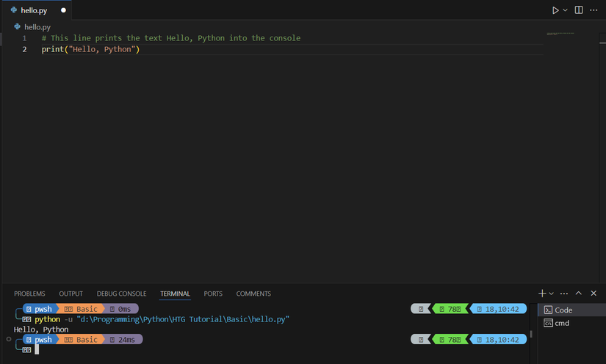Open the run options dropdown arrow

pos(565,10)
